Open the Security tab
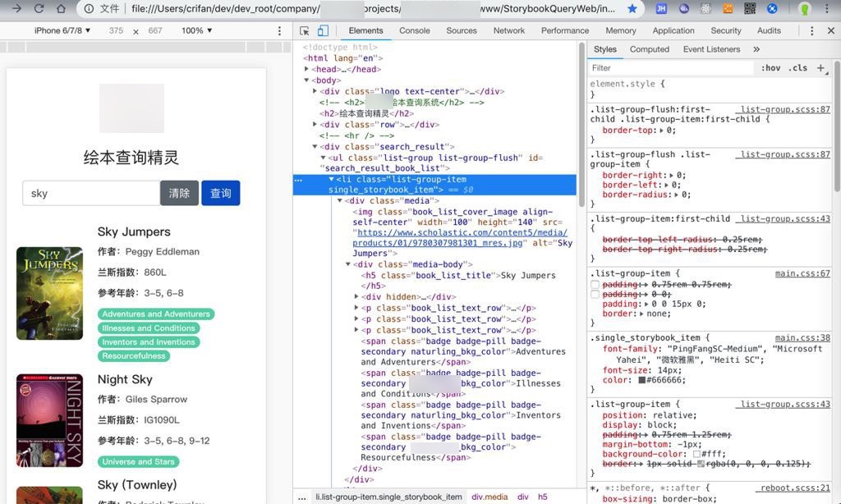The height and width of the screenshot is (504, 841). pyautogui.click(x=726, y=30)
